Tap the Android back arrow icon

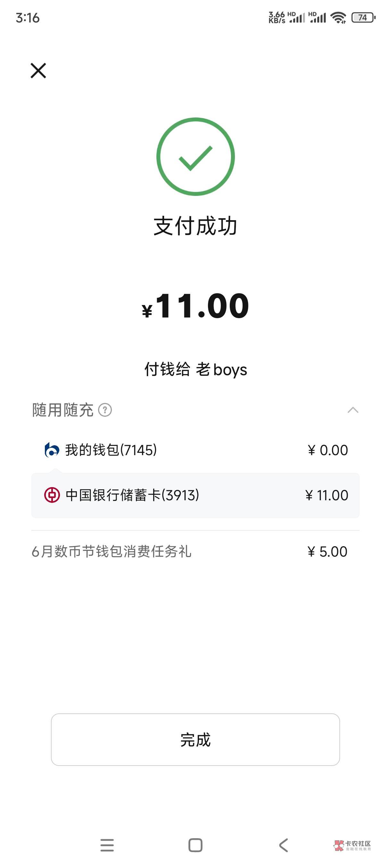coord(284,845)
